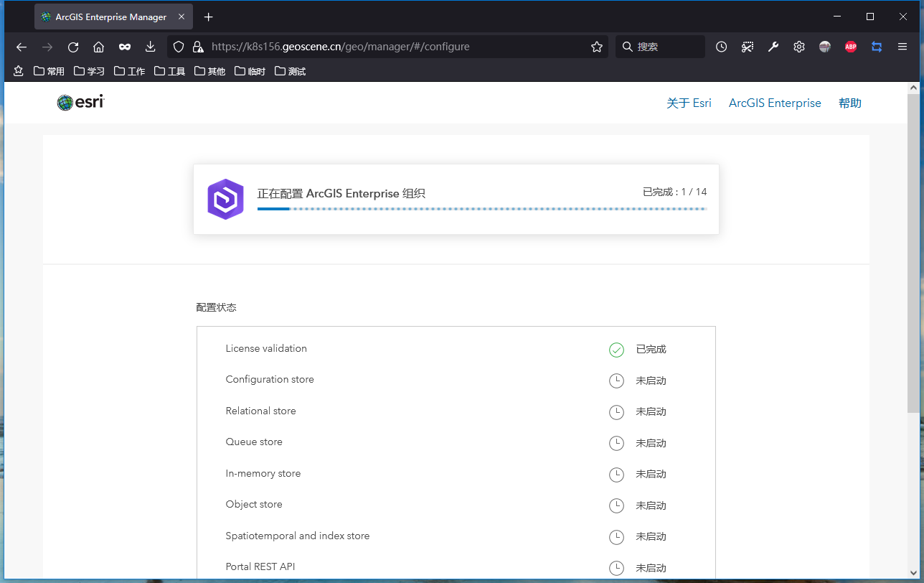Screen dimensions: 924x583
Task: Click the 已完成 : 1 / 14 counter
Action: [x=674, y=192]
